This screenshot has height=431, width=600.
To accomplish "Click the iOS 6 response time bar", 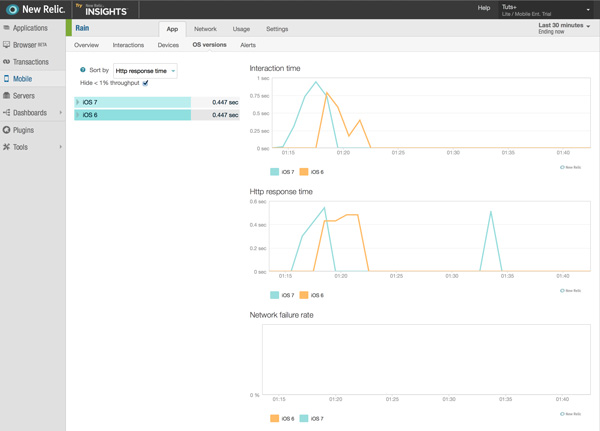I will coord(132,115).
